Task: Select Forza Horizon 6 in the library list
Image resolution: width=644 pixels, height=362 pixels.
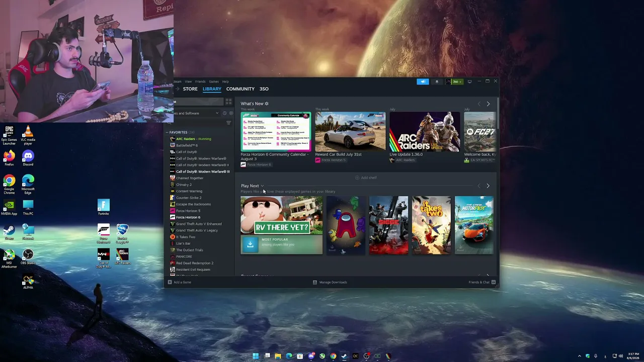Action: [x=200, y=217]
